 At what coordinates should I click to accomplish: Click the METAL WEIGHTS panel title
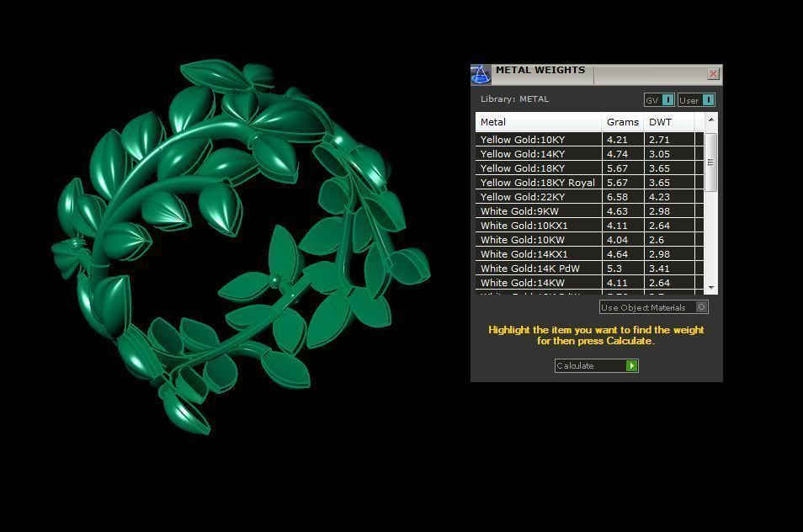[x=540, y=70]
